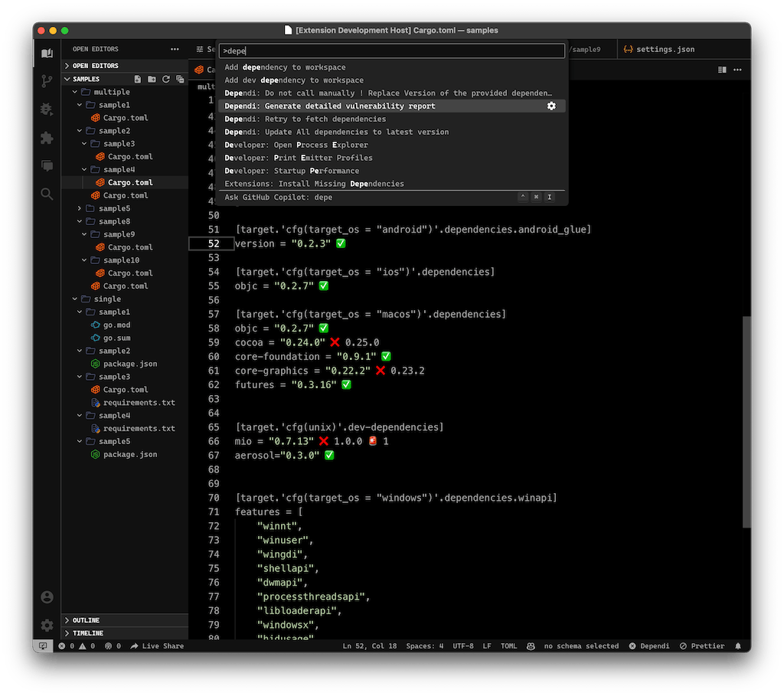Select Dependi: Update All dependencies to latest
This screenshot has width=784, height=696.
392,132
